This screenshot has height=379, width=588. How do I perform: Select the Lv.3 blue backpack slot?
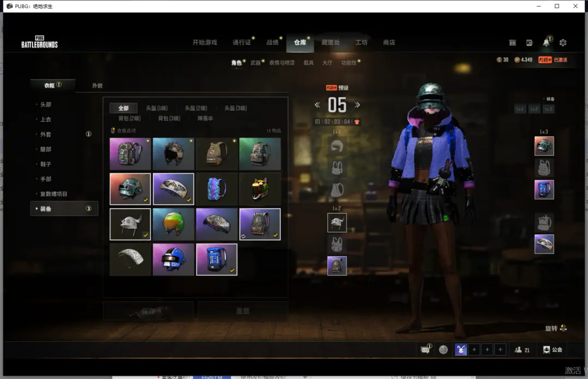(544, 189)
